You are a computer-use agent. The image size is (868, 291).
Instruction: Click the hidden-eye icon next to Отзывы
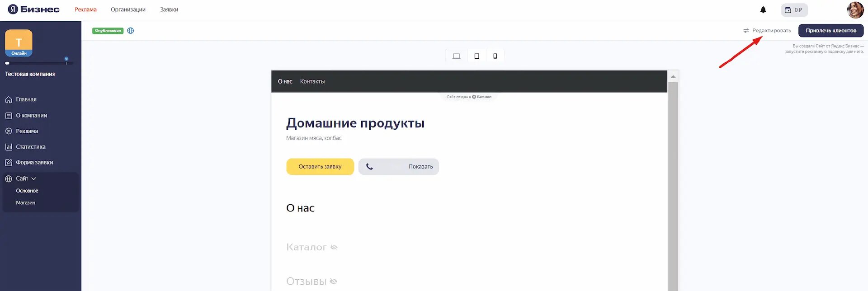point(334,282)
